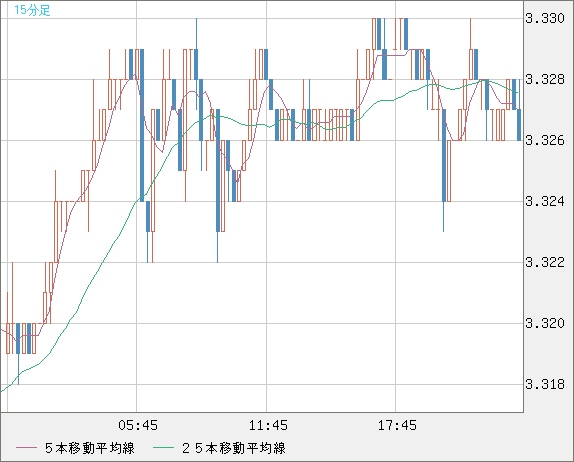Click the purple 5-bar moving average legend swatch
Image resolution: width=574 pixels, height=462 pixels.
(26, 448)
